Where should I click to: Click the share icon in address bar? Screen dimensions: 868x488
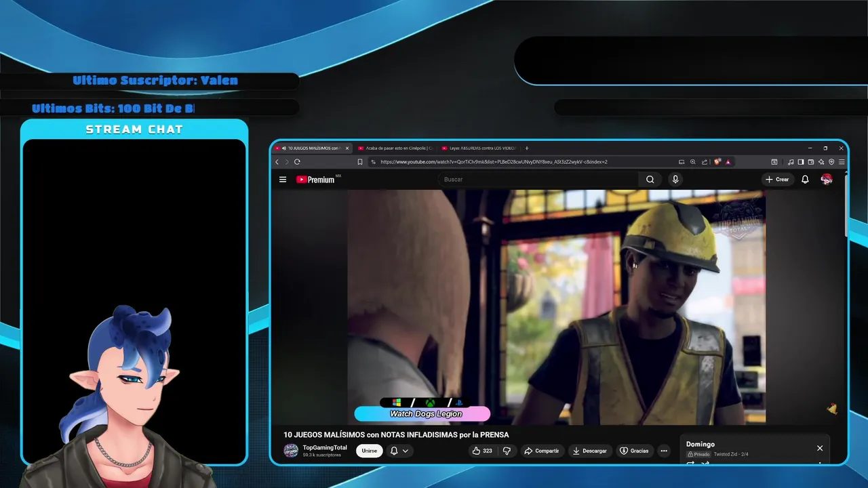point(705,162)
